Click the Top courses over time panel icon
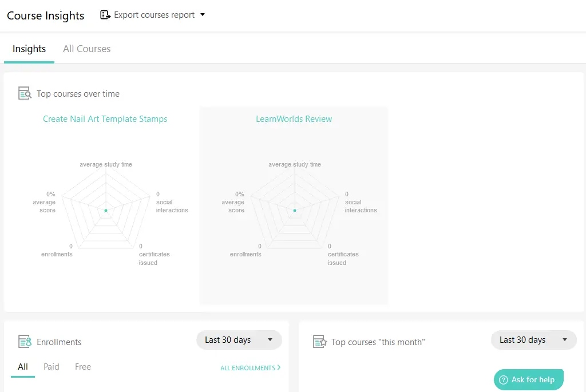Screen dimensions: 586x392 coord(23,93)
